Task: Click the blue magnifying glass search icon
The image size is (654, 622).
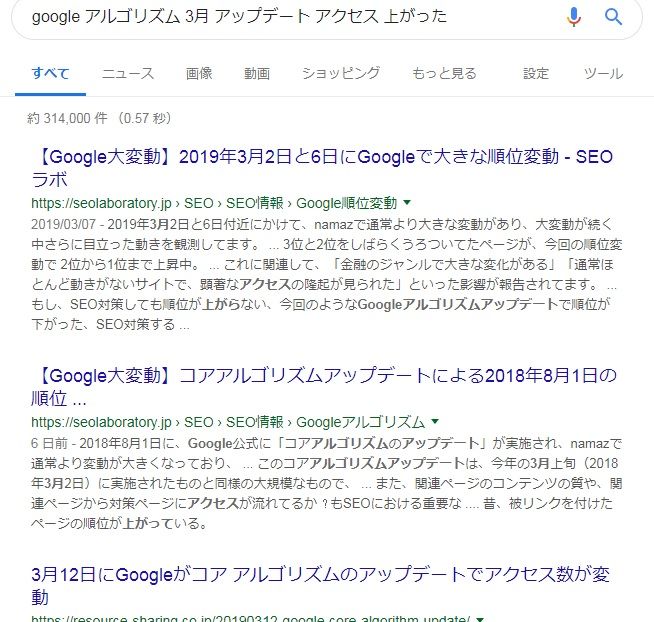Action: pyautogui.click(x=613, y=17)
